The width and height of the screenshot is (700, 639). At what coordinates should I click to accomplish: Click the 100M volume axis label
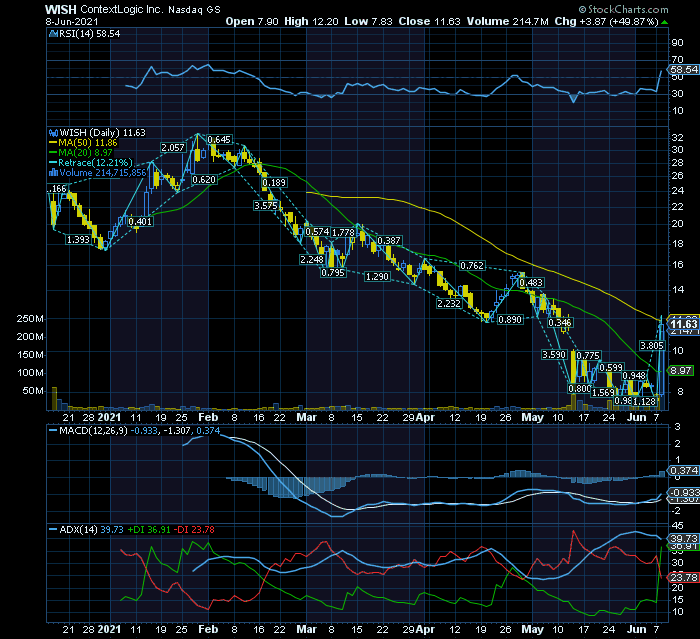click(x=30, y=373)
